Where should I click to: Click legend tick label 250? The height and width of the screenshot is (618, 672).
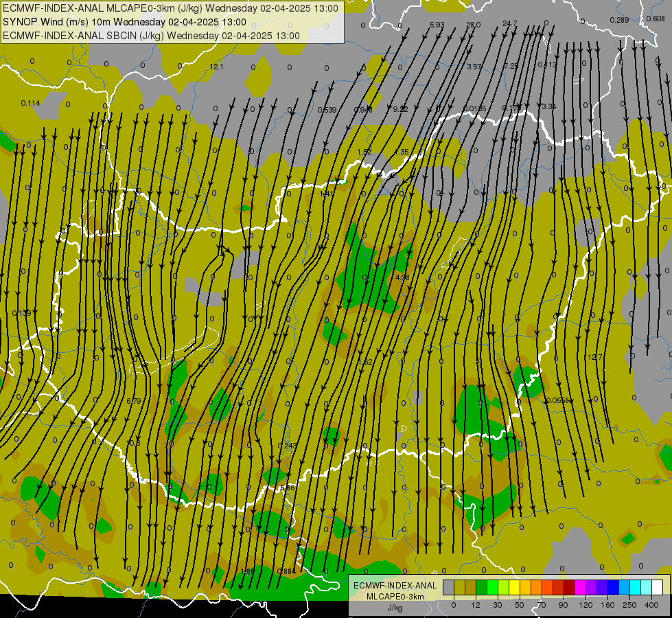coord(629,605)
